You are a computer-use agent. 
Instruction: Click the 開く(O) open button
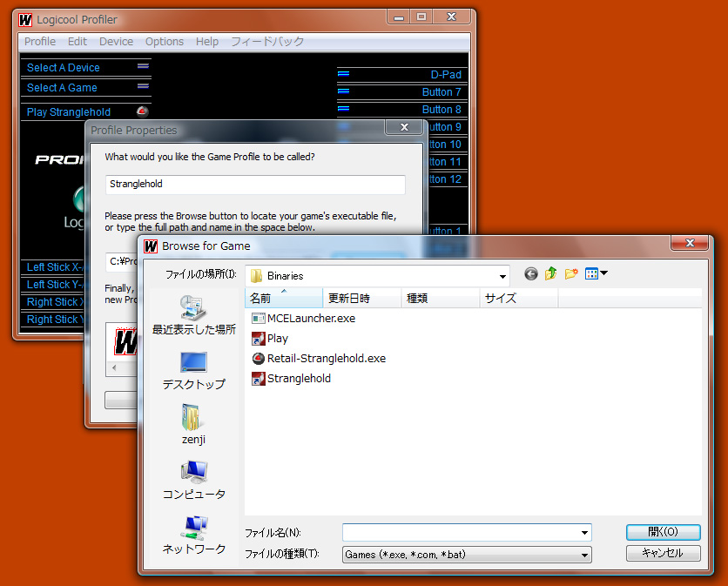(663, 532)
